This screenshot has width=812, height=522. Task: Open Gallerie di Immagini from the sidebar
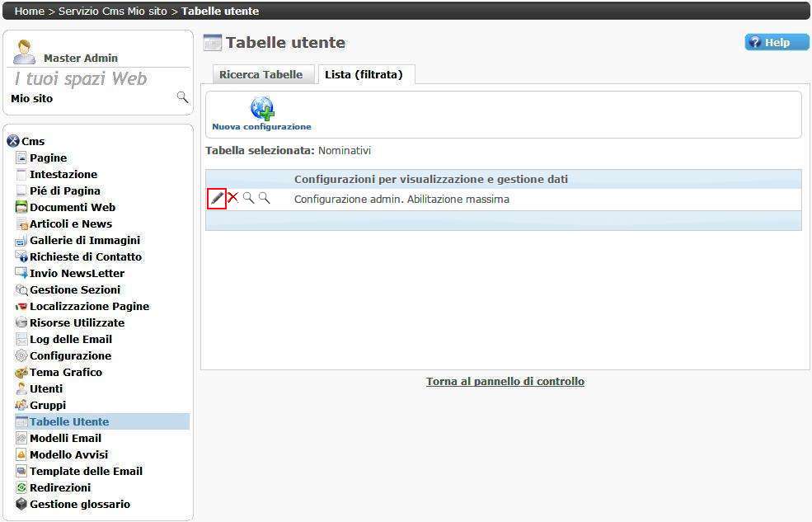click(x=85, y=240)
